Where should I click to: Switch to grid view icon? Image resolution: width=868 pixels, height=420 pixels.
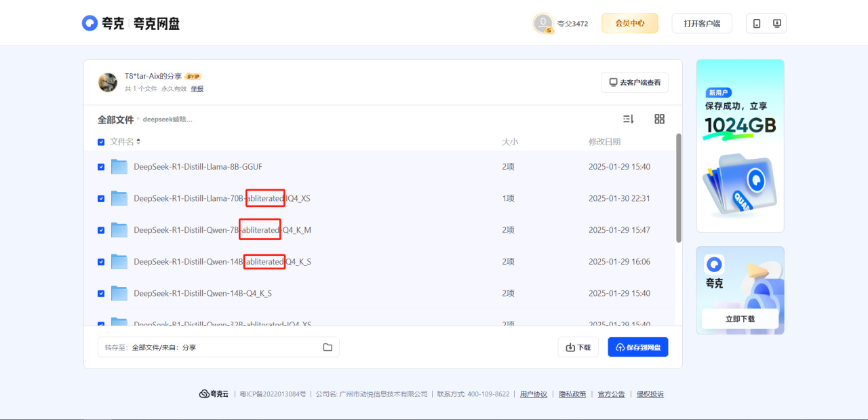(659, 119)
